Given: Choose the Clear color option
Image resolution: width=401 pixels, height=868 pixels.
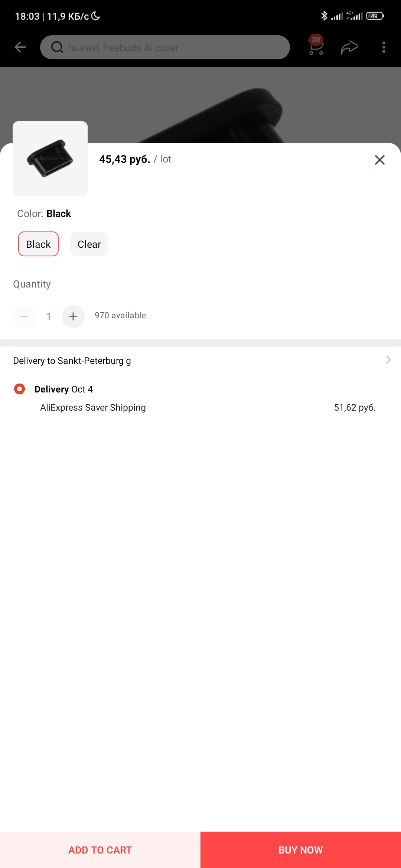Looking at the screenshot, I should pos(89,244).
